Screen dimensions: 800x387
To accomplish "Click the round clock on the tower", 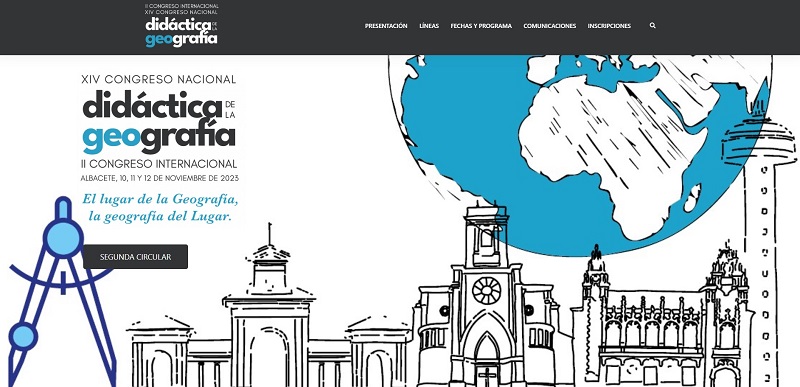I will coord(486,291).
